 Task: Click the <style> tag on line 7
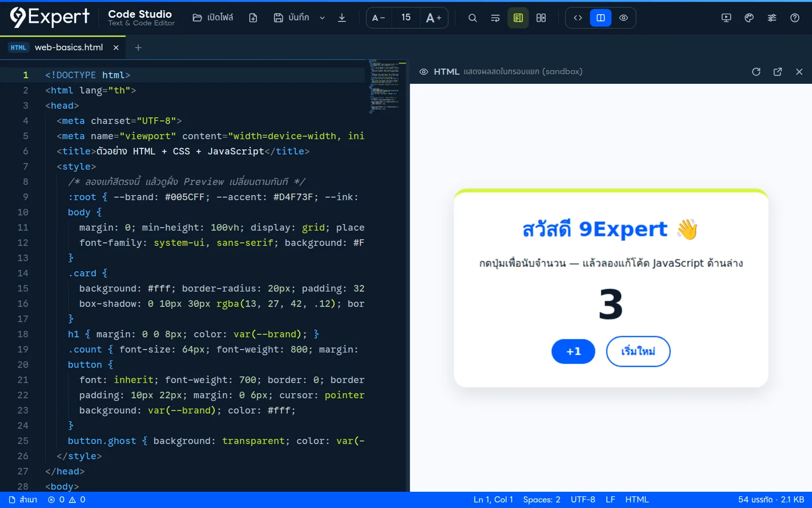click(76, 167)
